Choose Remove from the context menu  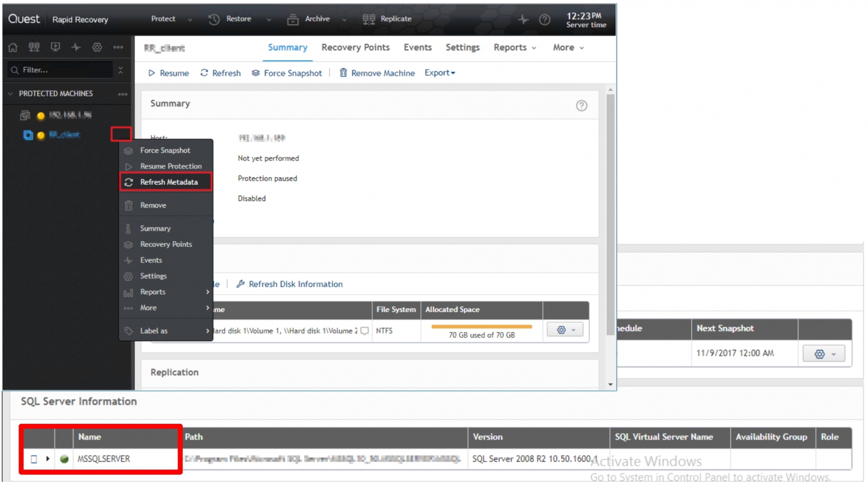pyautogui.click(x=166, y=205)
